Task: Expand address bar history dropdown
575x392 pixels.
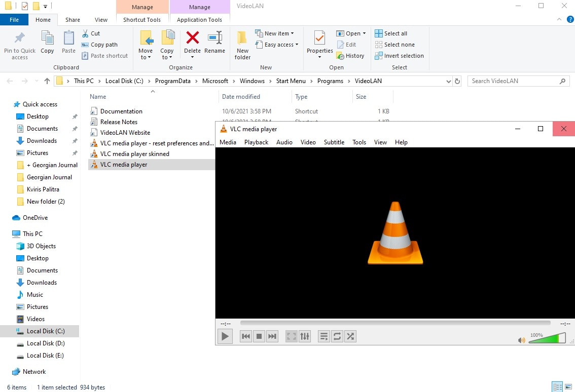Action: [448, 82]
